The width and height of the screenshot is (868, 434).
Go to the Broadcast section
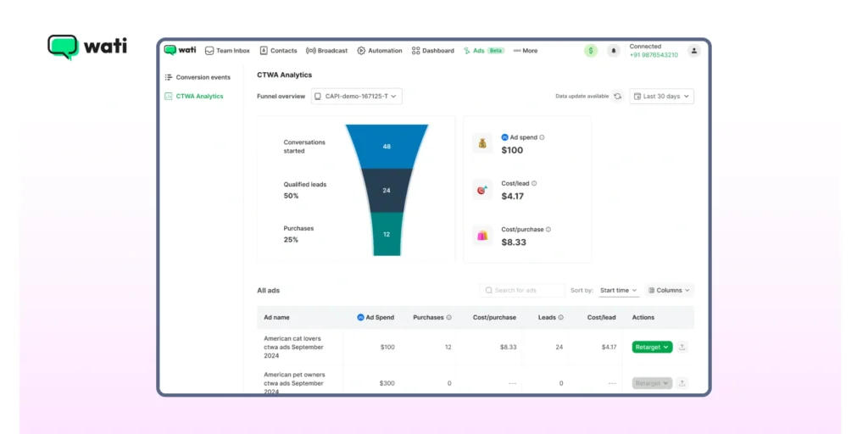click(x=326, y=50)
